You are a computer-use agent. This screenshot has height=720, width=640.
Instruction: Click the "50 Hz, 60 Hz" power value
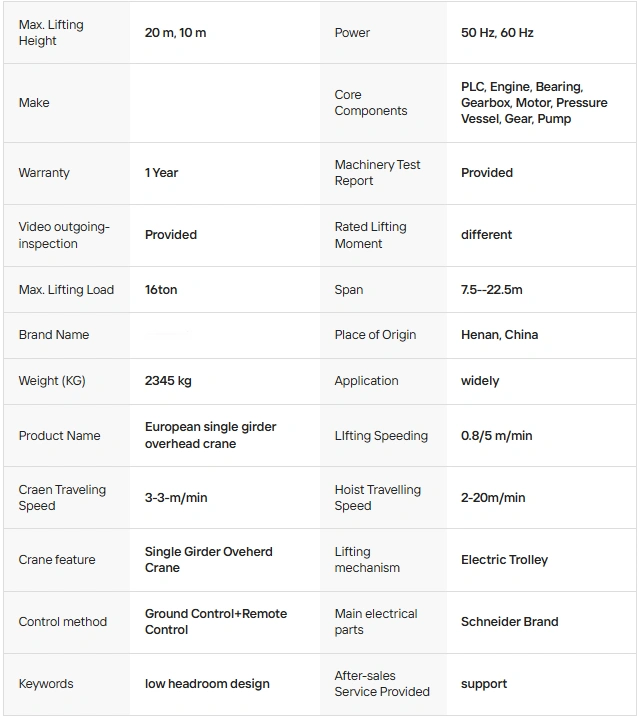[x=497, y=33]
